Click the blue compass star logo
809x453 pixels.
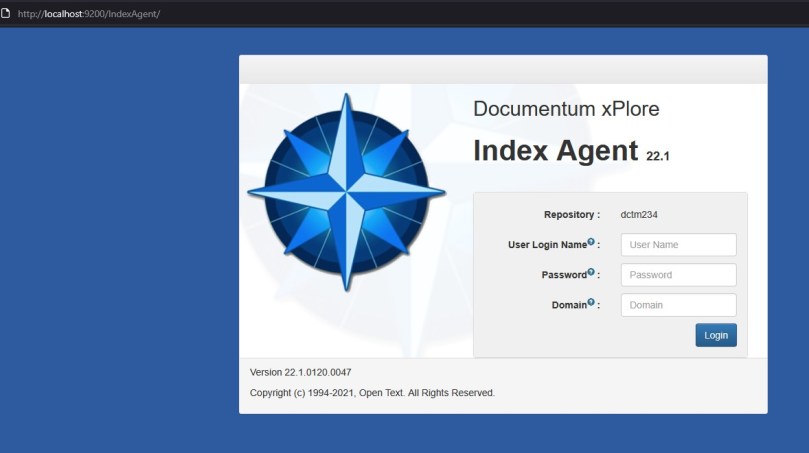pos(346,192)
